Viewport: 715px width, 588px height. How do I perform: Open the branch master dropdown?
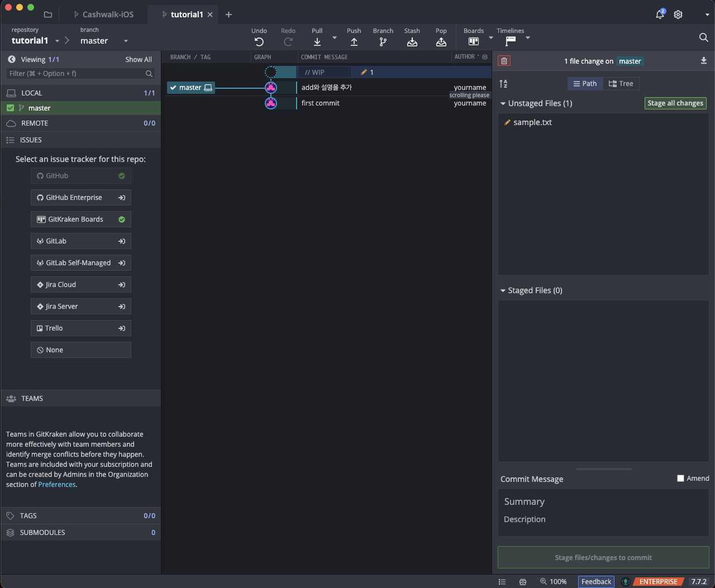[x=126, y=41]
